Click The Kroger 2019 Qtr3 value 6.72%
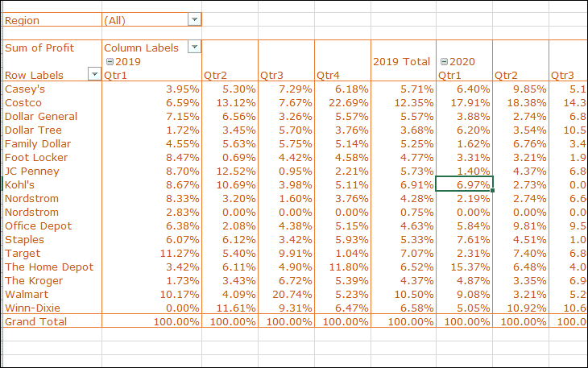The height and width of the screenshot is (368, 588). click(x=286, y=281)
